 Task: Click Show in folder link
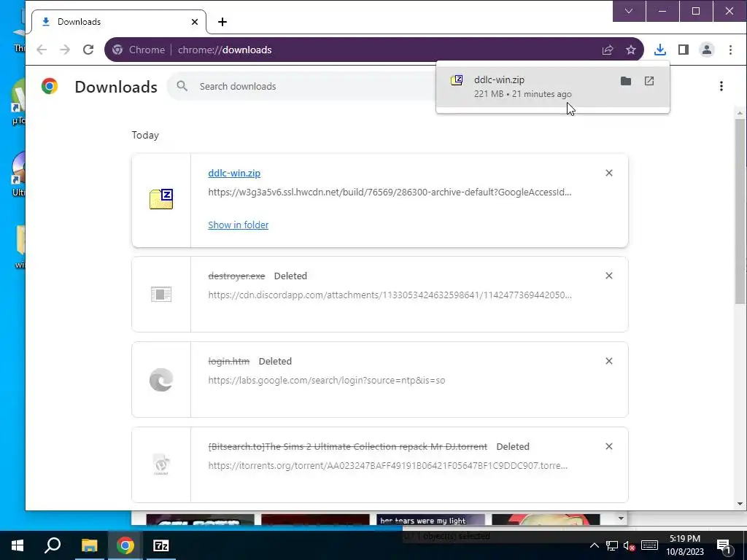[x=239, y=225]
